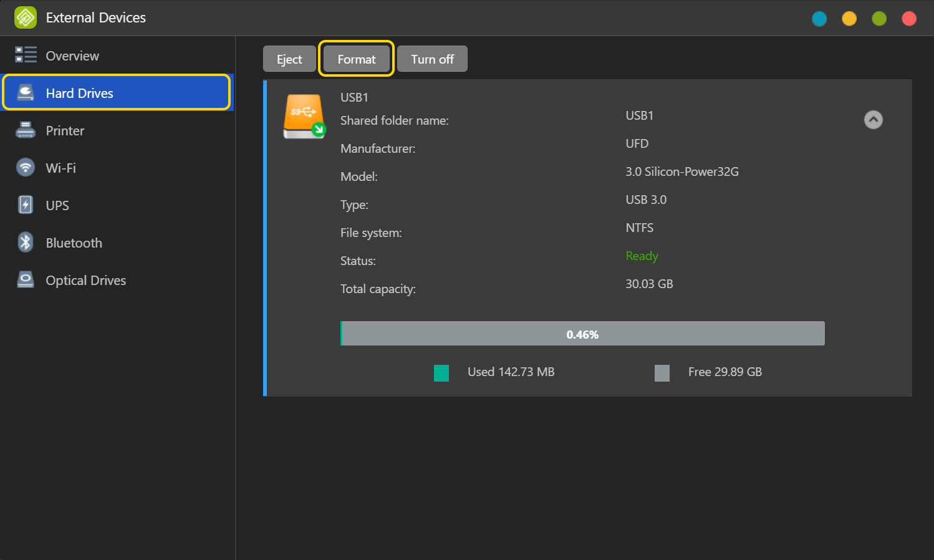Open the Overview section

(x=72, y=56)
